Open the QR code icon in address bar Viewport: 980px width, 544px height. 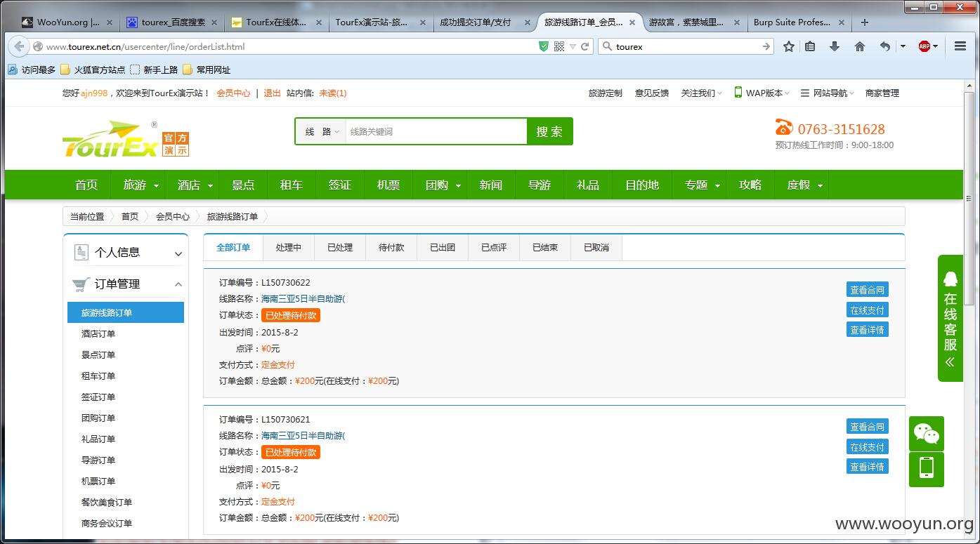(x=559, y=46)
